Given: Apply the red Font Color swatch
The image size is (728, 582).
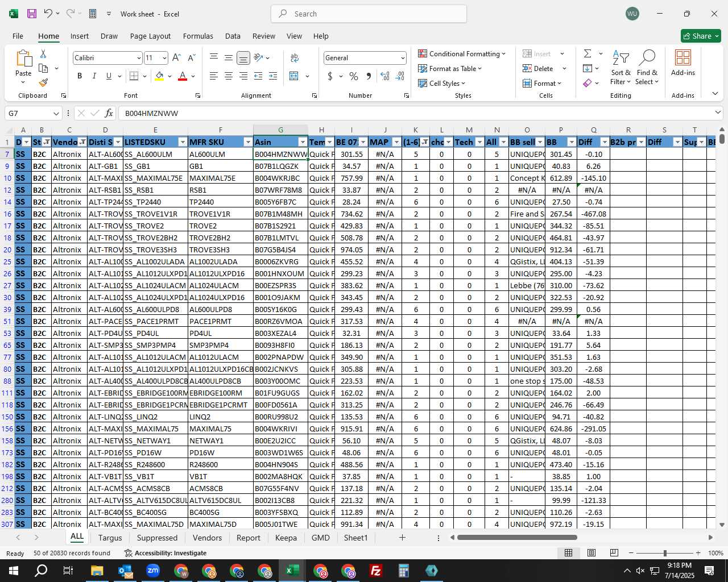Looking at the screenshot, I should click(183, 76).
